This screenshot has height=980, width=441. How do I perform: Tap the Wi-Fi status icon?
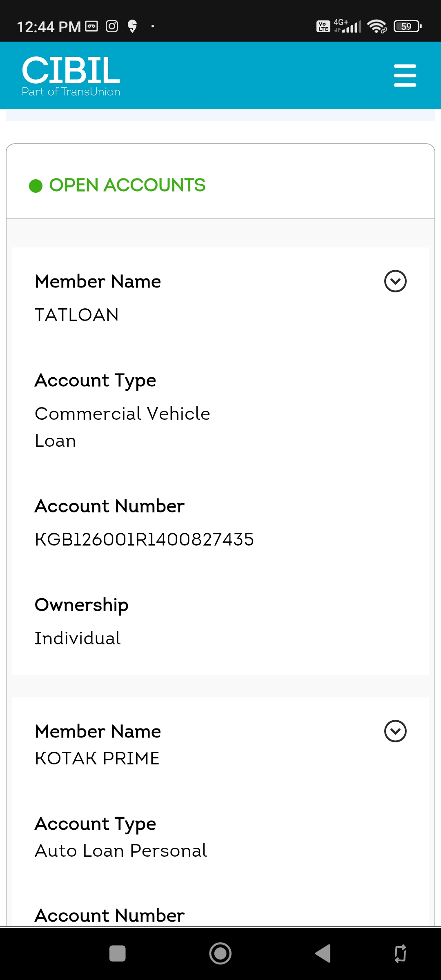click(376, 27)
